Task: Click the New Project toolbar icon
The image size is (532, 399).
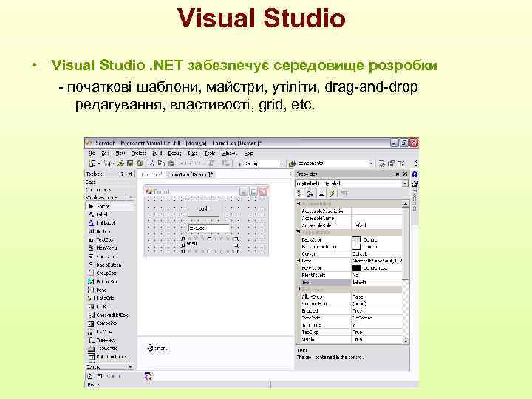Action: tap(92, 163)
